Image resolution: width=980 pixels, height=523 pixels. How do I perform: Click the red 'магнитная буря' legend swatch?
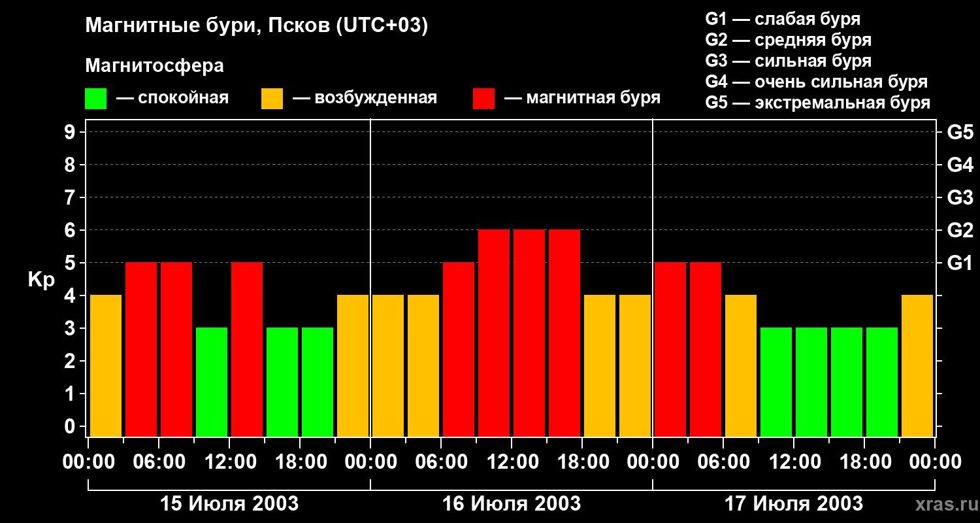(x=483, y=99)
